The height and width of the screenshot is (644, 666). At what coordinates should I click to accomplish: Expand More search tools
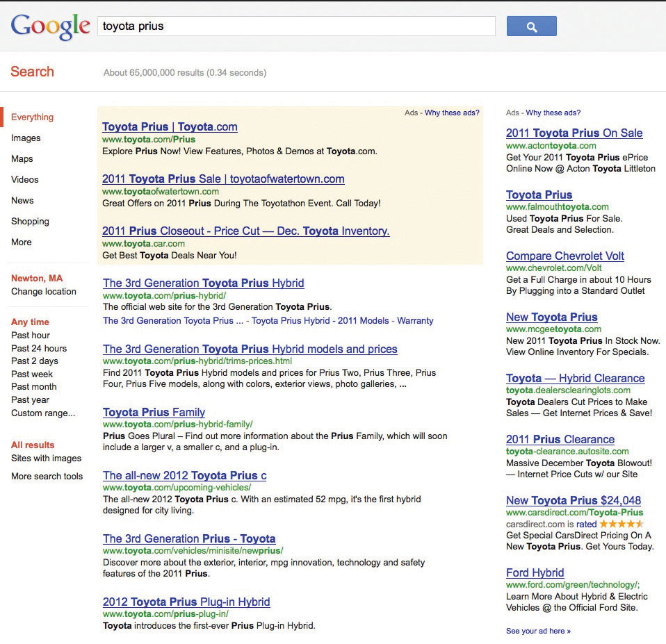click(47, 477)
